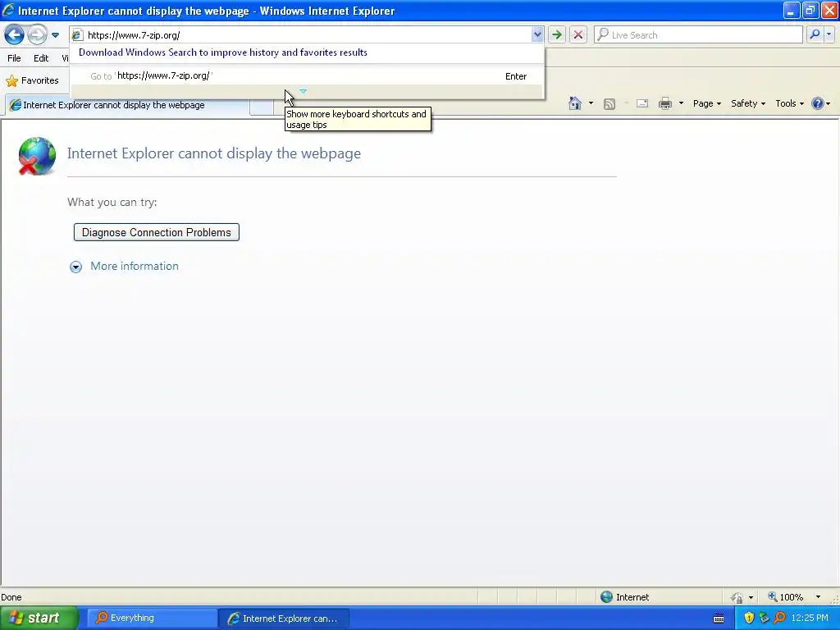Screen dimensions: 840x630
Task: Open the Home button dropdown arrow
Action: click(591, 103)
